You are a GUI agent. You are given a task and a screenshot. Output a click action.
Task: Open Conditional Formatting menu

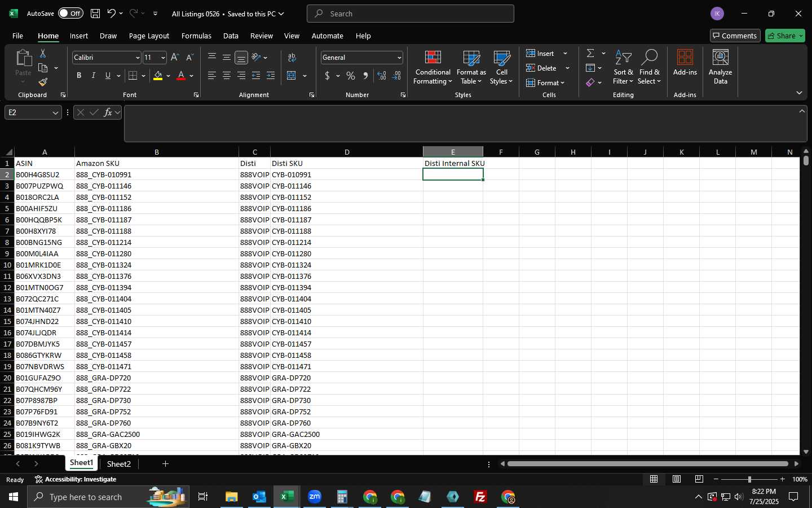pos(433,67)
